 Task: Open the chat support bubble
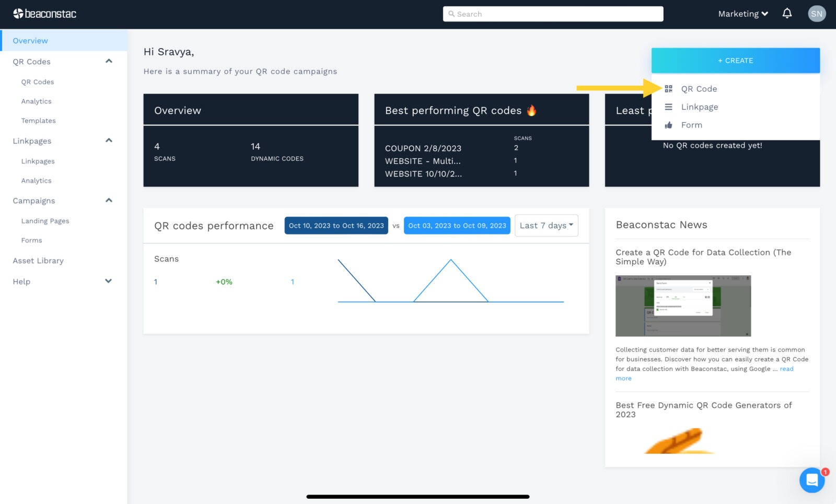[811, 479]
